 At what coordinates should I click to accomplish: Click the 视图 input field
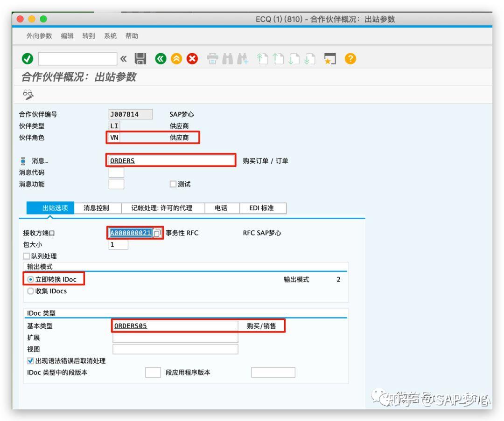point(175,349)
